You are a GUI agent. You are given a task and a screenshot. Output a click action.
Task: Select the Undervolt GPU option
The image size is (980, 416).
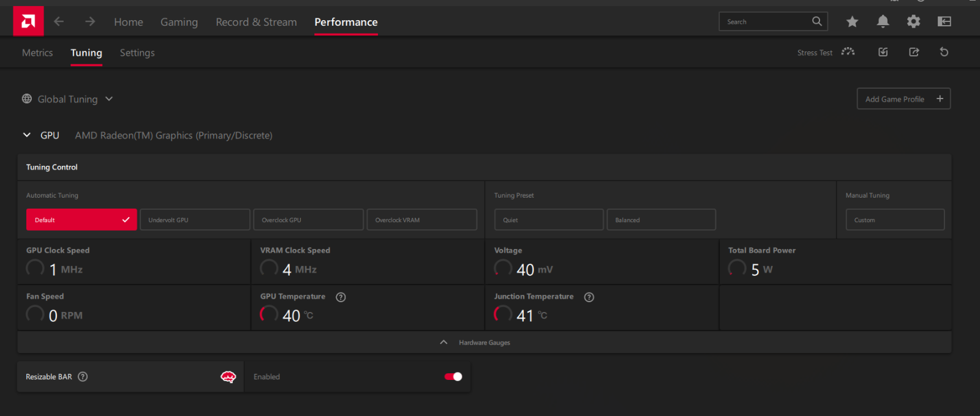coord(195,220)
